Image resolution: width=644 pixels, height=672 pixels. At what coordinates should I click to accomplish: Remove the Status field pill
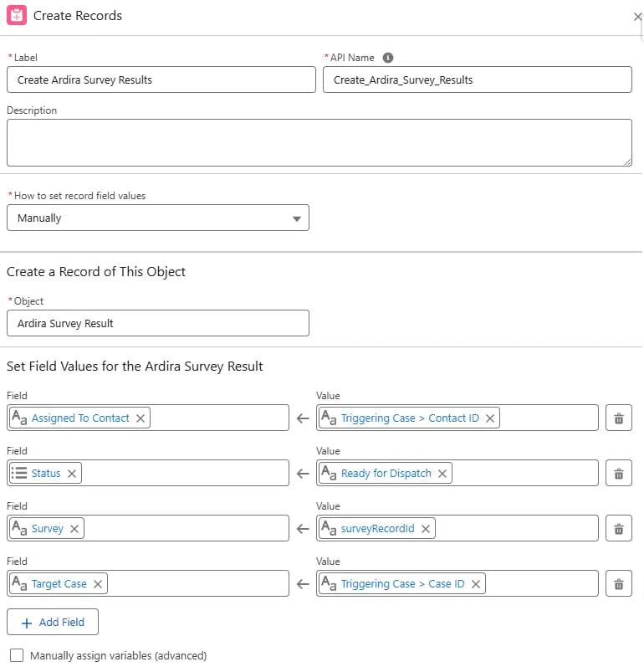pos(71,474)
